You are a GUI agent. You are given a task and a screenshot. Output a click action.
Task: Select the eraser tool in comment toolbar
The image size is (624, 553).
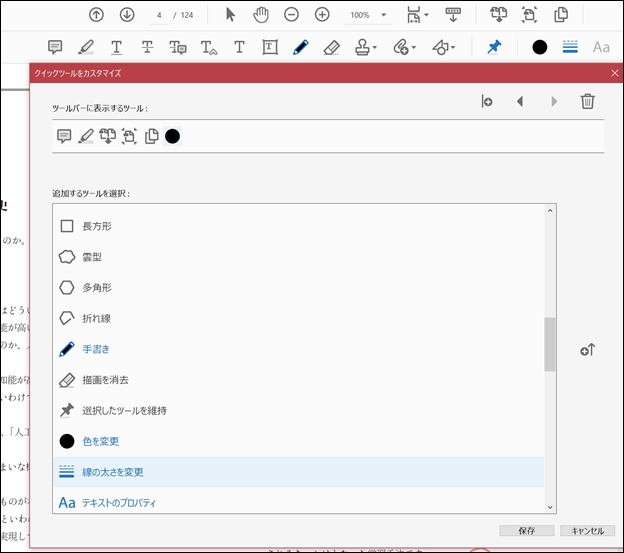(332, 47)
